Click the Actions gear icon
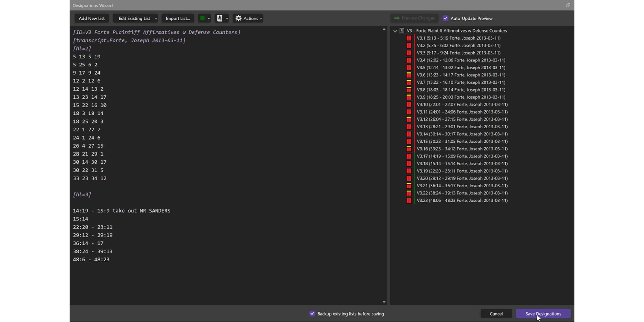644x322 pixels. coord(238,18)
